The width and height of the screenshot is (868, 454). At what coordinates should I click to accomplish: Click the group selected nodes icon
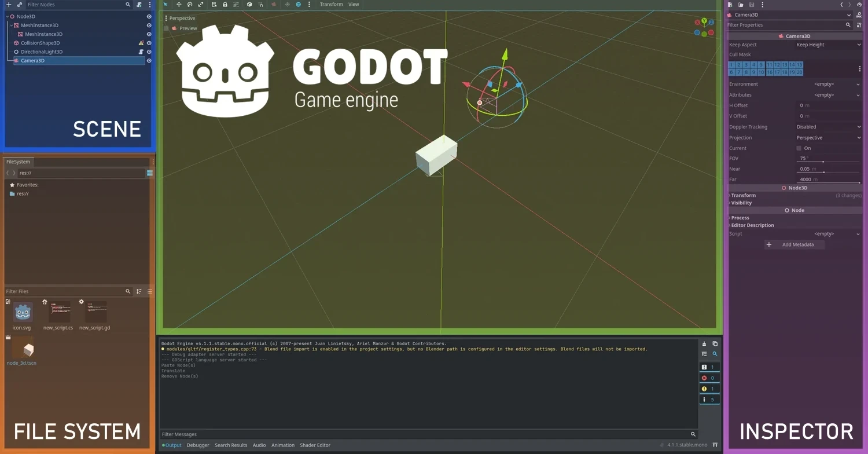click(x=236, y=5)
